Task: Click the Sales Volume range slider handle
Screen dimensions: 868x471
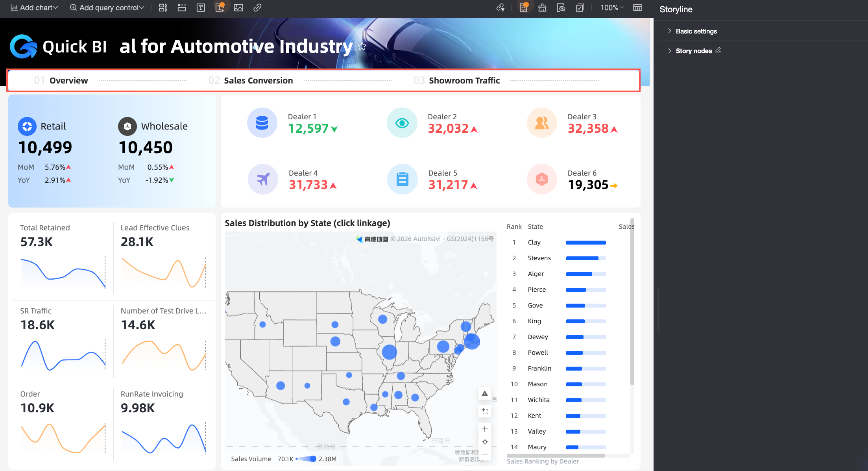Action: coord(313,459)
